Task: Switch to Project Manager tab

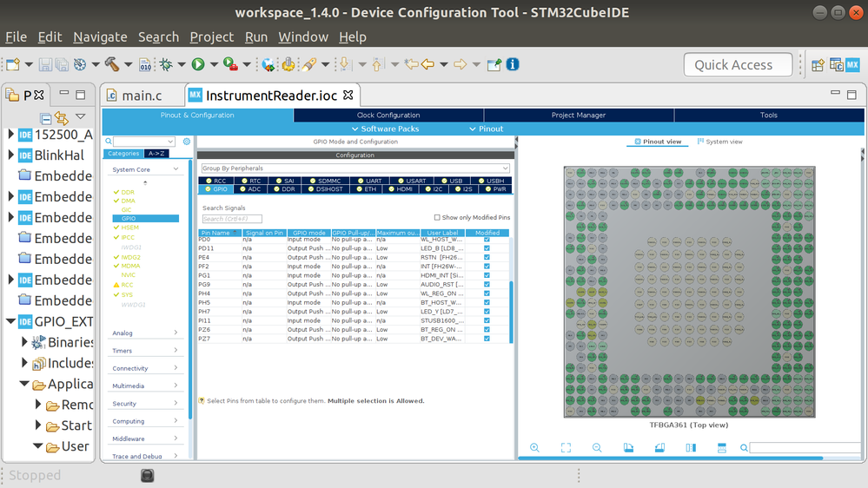Action: (x=579, y=115)
